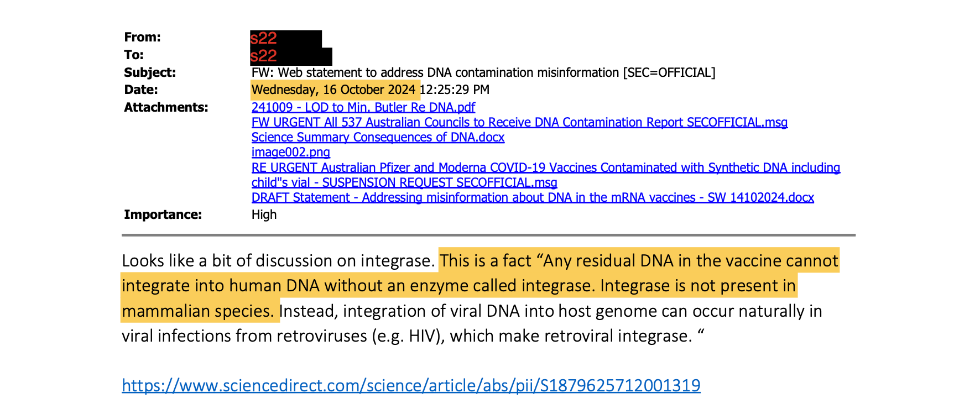Click the redacted s22 sender block
This screenshot has width=980, height=419.
tap(285, 39)
